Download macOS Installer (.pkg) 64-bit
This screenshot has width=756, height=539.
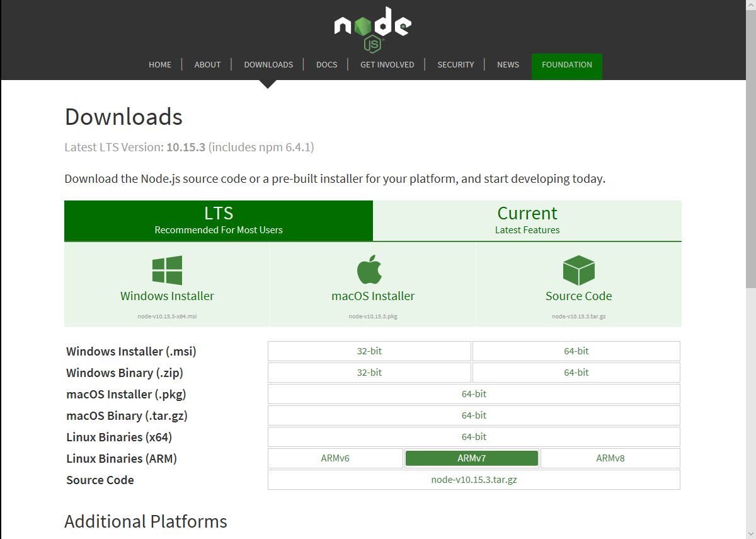(x=474, y=394)
